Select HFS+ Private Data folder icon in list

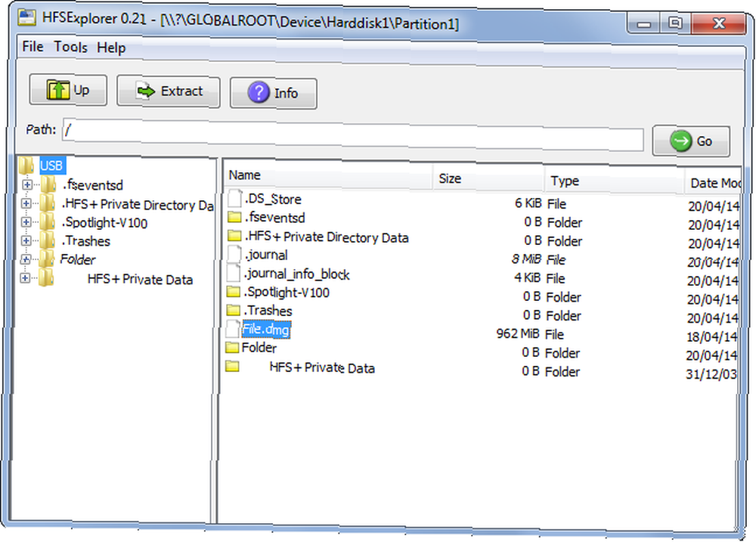[x=232, y=367]
